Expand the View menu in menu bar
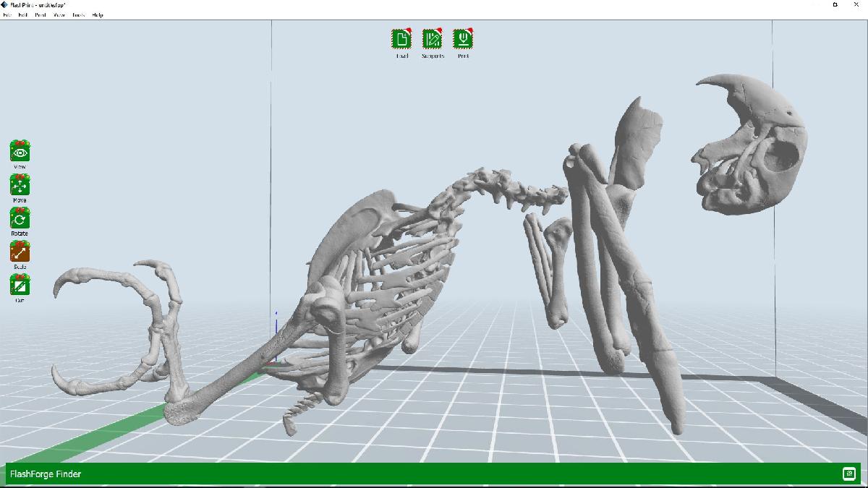The width and height of the screenshot is (868, 488). [x=59, y=14]
